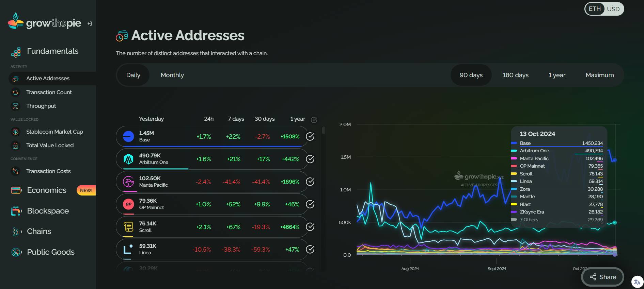Open Transaction Count in sidebar

[x=49, y=92]
